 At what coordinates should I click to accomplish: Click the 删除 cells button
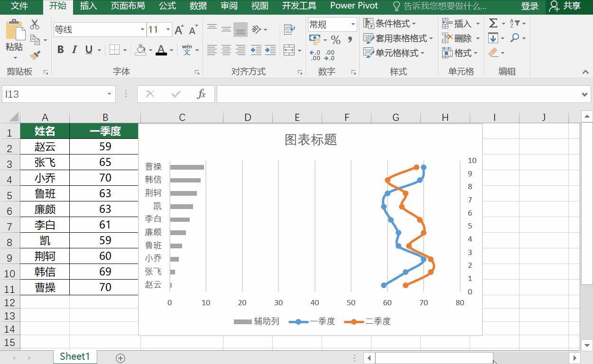(x=461, y=38)
